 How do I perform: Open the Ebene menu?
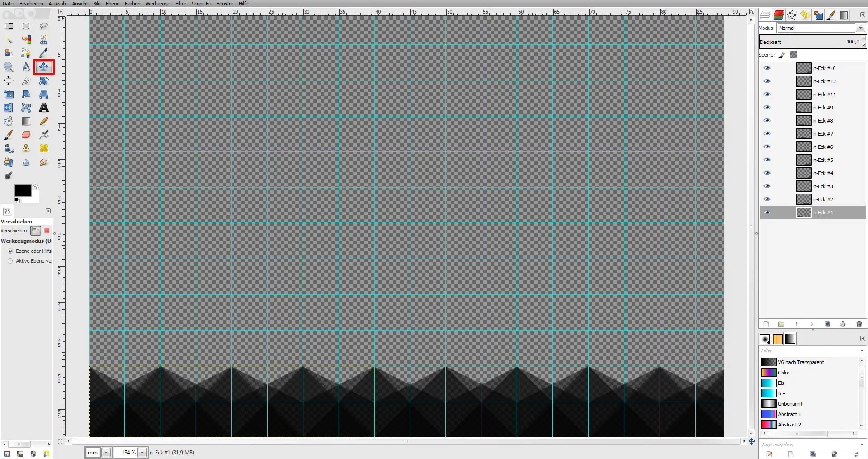pos(113,4)
